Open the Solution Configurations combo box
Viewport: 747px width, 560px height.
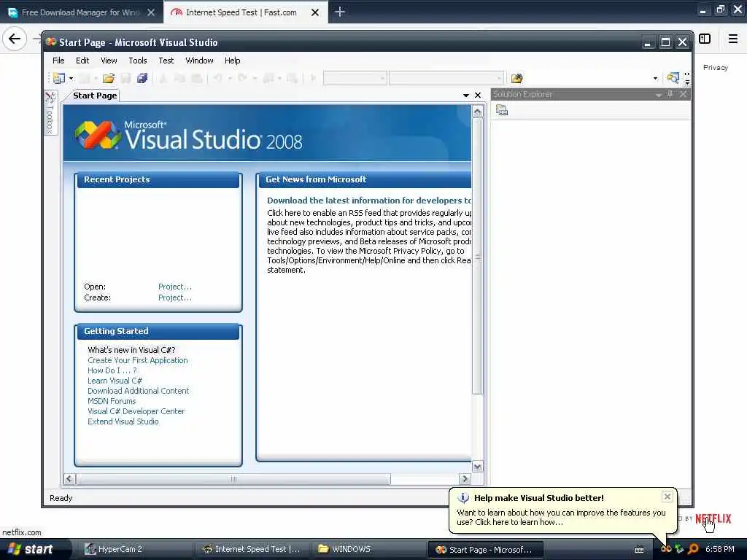[355, 78]
